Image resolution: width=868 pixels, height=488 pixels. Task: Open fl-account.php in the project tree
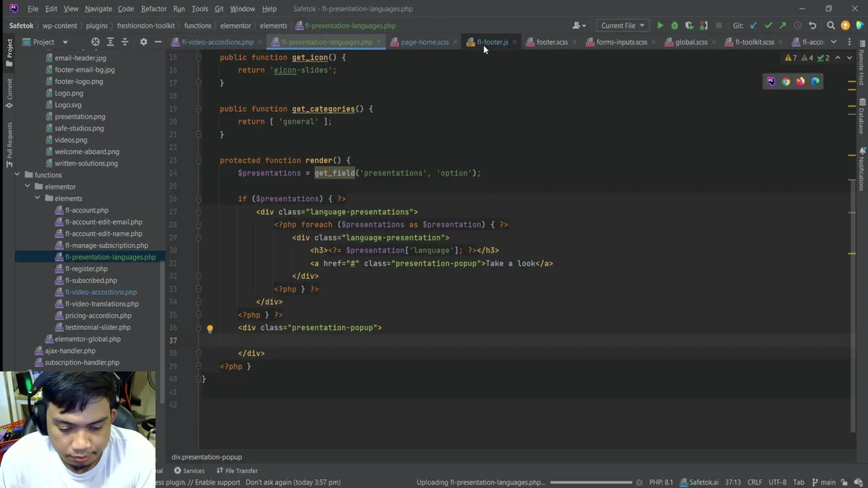coord(86,210)
